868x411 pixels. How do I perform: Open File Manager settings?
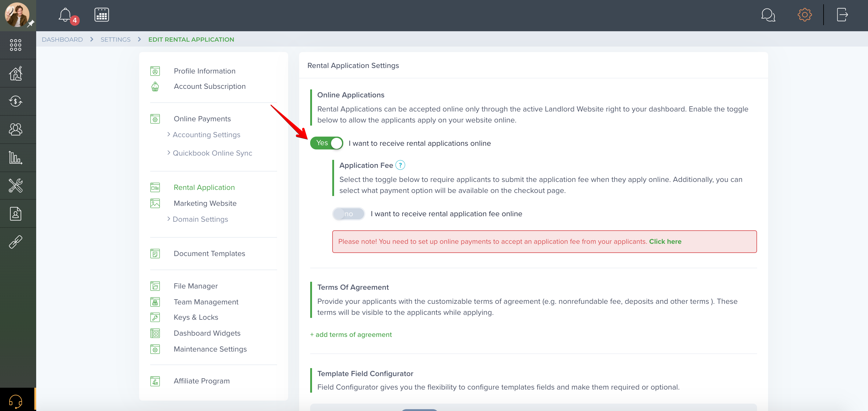[x=196, y=286]
